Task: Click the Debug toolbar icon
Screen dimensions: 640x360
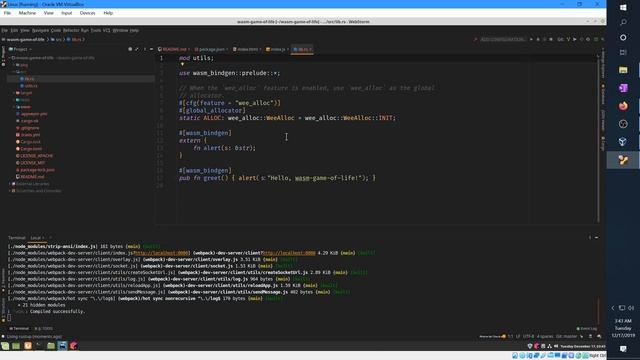Action: click(x=538, y=40)
